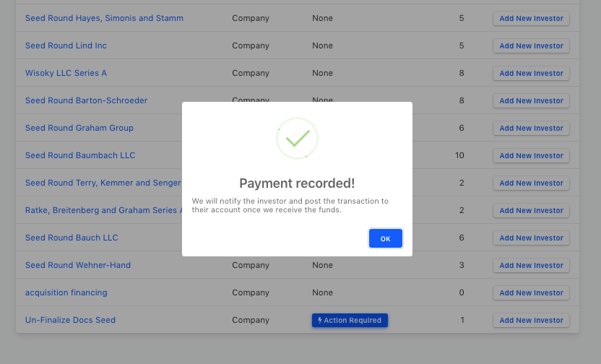
Task: Click 'Company' in the acquisition financing row
Action: 251,292
